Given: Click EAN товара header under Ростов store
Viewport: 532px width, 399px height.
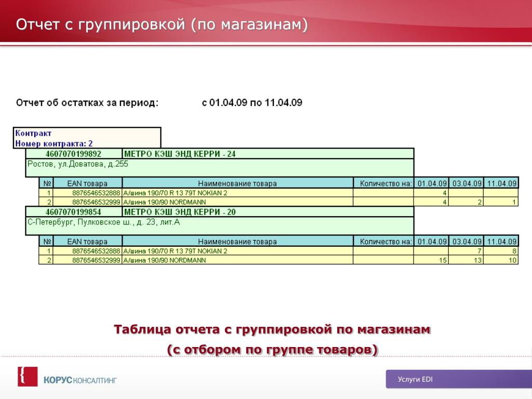Looking at the screenshot, I should (x=87, y=183).
